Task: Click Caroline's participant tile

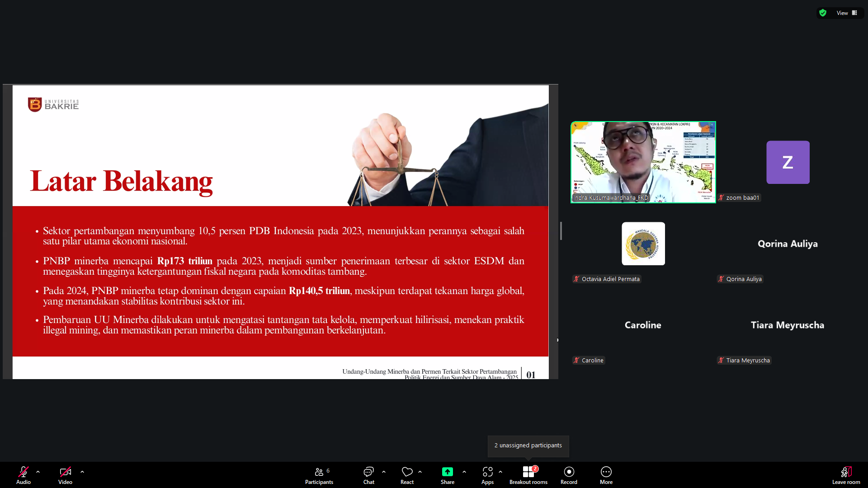Action: [x=643, y=325]
